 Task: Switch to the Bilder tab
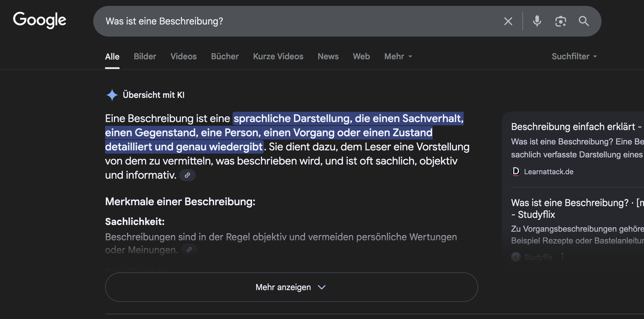[x=145, y=57]
